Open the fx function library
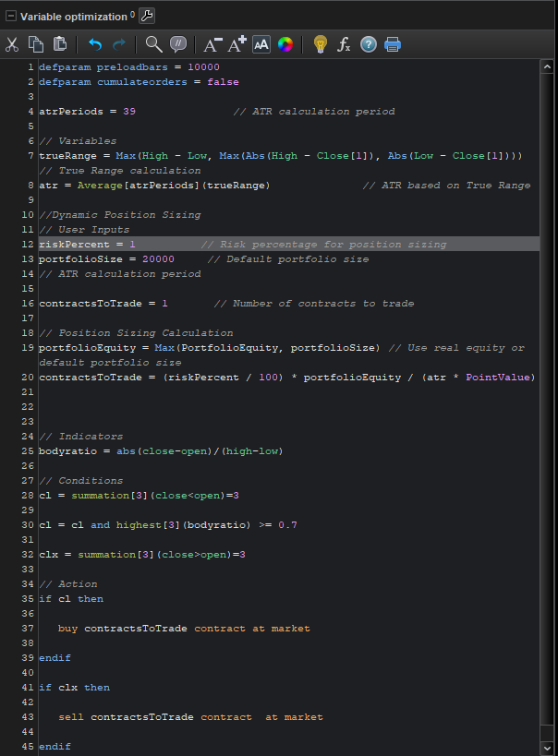Image resolution: width=558 pixels, height=756 pixels. point(344,44)
